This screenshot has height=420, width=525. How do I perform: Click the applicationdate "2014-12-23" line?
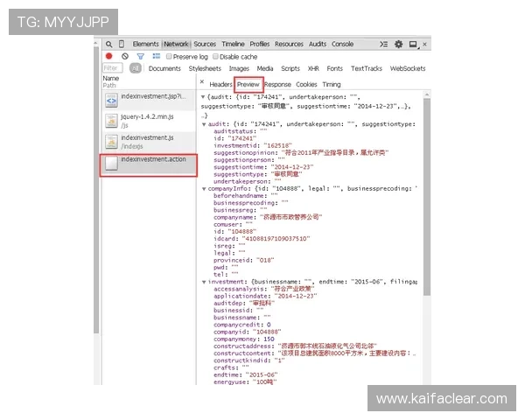click(x=265, y=297)
